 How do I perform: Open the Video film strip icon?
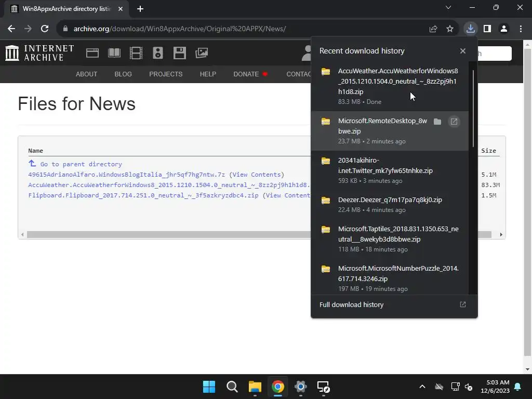pyautogui.click(x=136, y=53)
